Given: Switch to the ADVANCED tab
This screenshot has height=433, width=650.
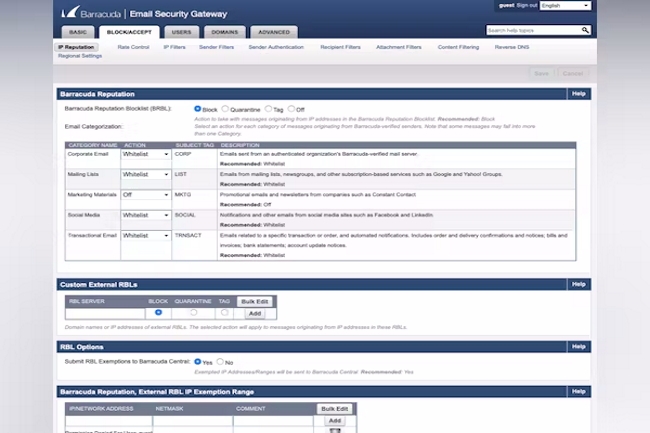Looking at the screenshot, I should coord(273,32).
